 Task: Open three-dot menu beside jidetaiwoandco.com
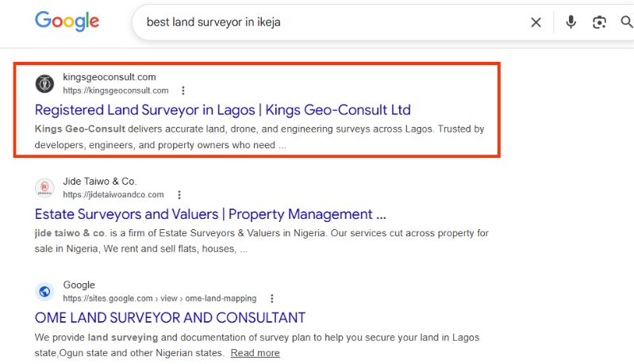point(179,195)
